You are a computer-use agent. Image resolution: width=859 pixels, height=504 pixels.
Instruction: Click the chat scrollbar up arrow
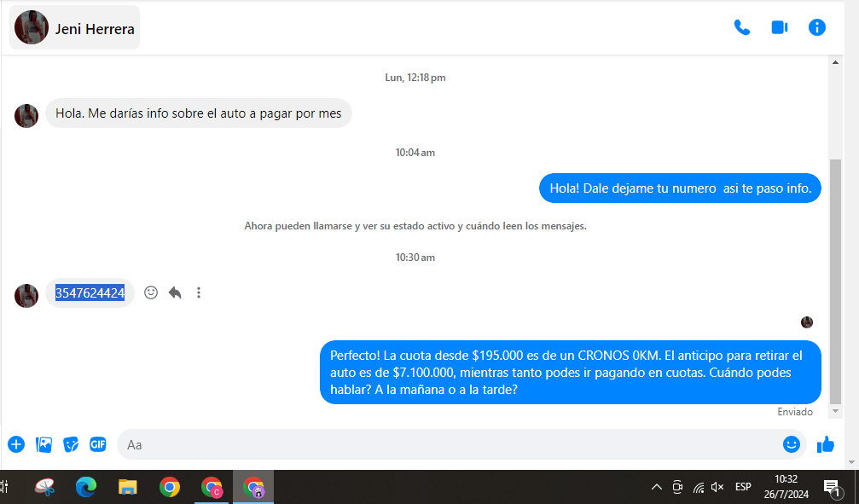click(835, 62)
